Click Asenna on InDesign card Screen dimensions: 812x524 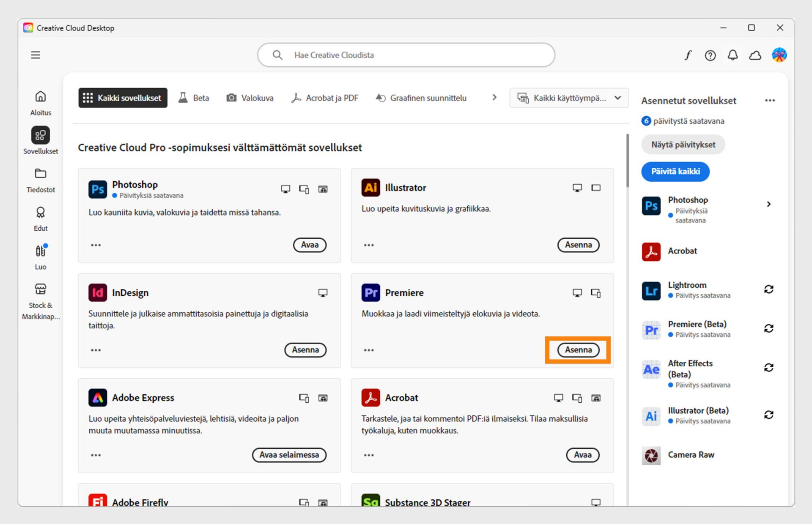305,350
